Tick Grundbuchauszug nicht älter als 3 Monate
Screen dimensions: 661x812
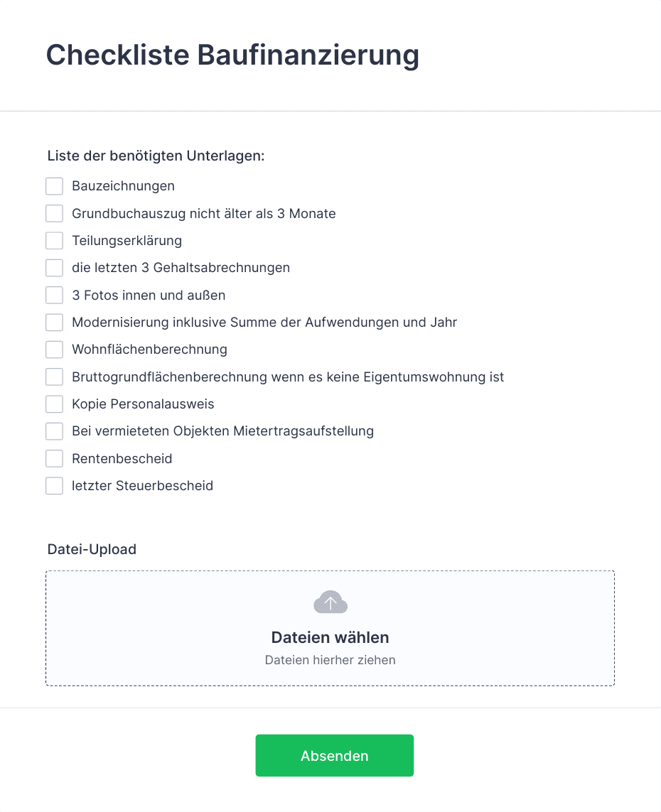click(55, 213)
